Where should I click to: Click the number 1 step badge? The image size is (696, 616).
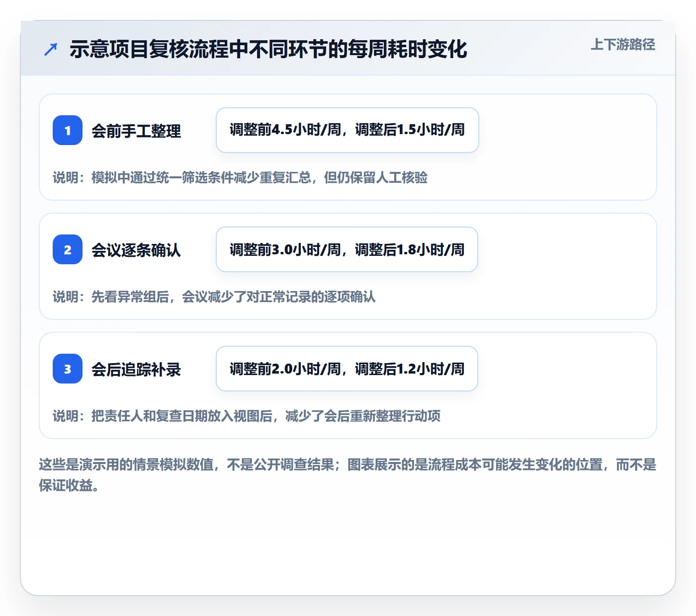click(68, 130)
